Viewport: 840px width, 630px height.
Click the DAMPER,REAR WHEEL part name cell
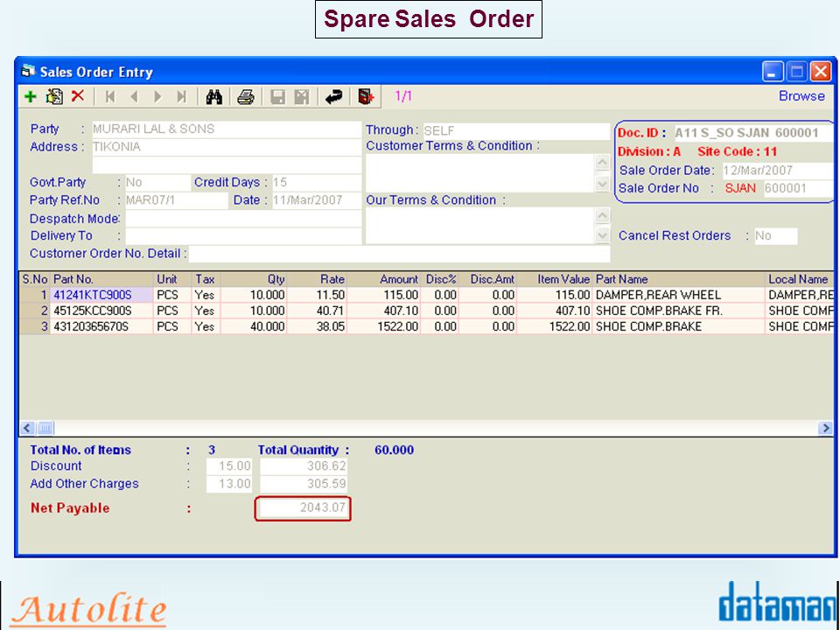tap(679, 295)
